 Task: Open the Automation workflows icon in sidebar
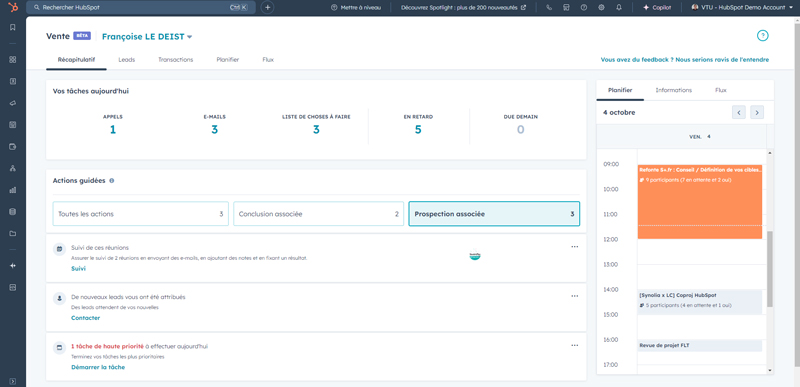pyautogui.click(x=13, y=168)
